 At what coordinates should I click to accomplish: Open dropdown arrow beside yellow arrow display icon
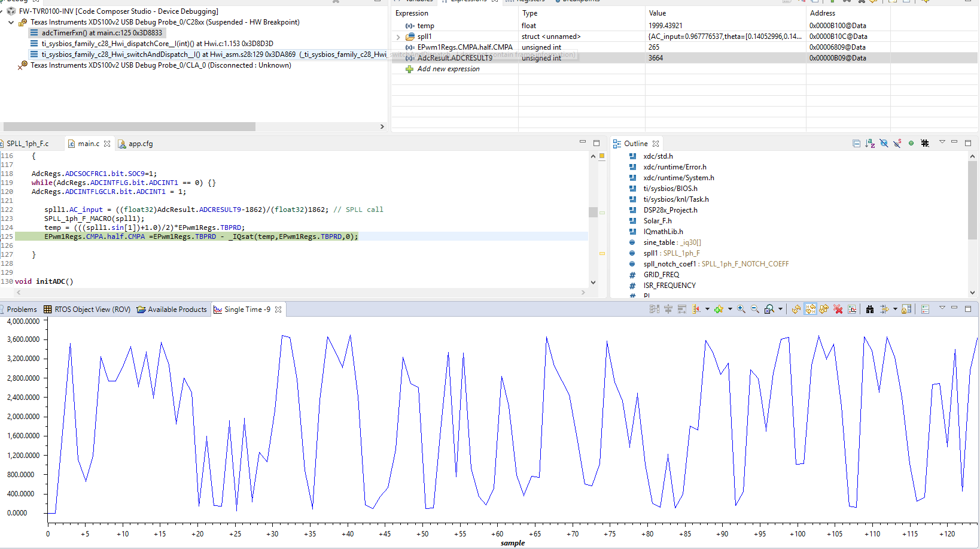click(895, 310)
